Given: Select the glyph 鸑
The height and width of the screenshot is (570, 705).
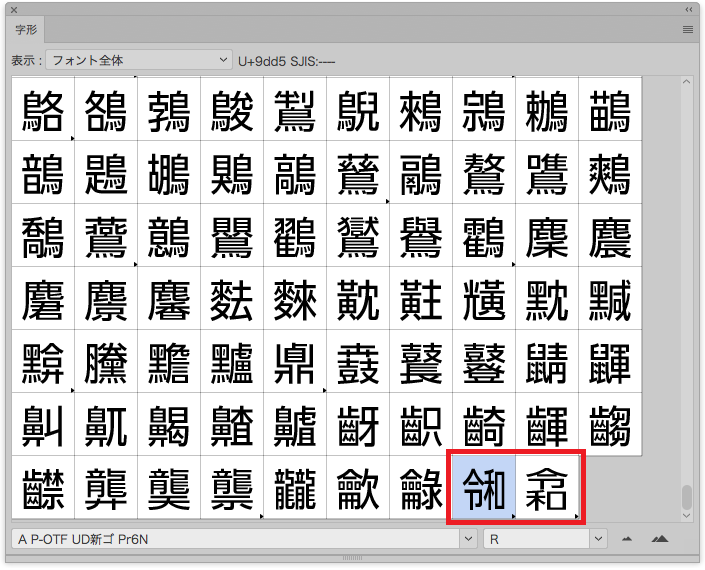Looking at the screenshot, I should point(358,235).
